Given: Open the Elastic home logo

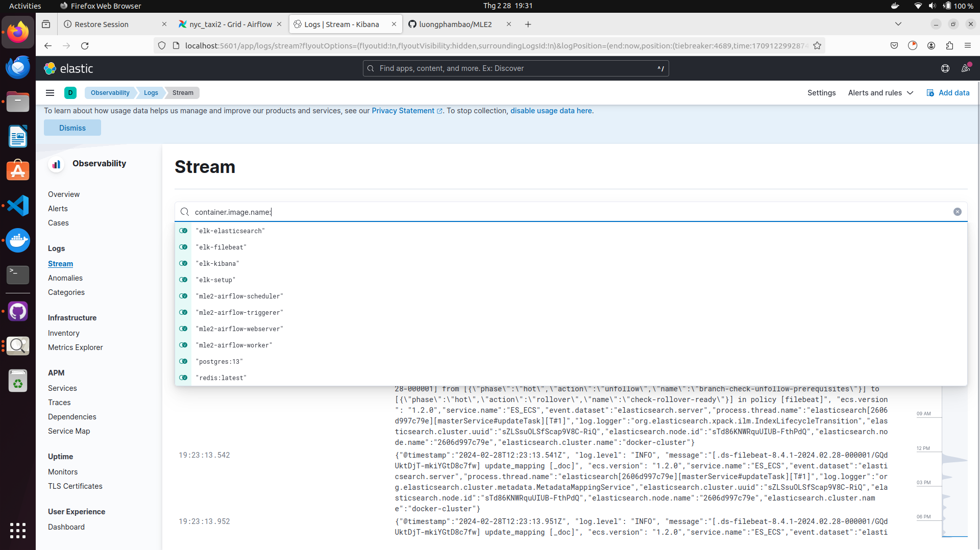Looking at the screenshot, I should [x=68, y=68].
